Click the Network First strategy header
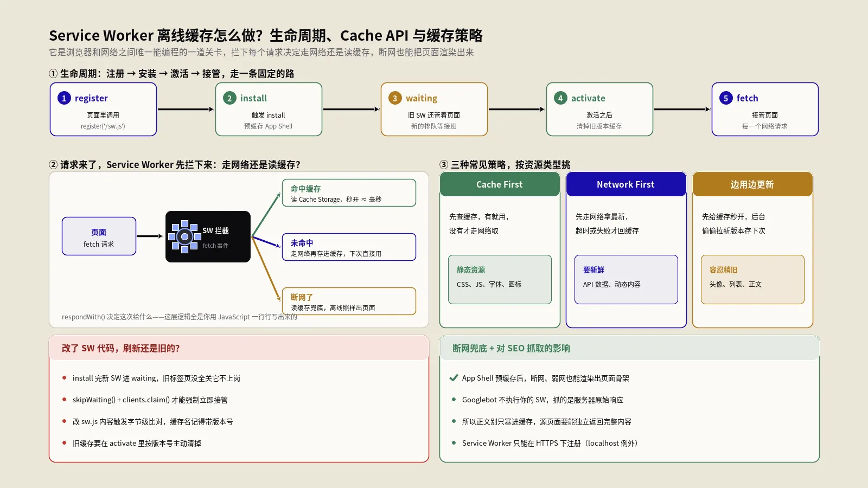The height and width of the screenshot is (488, 868). coord(626,184)
